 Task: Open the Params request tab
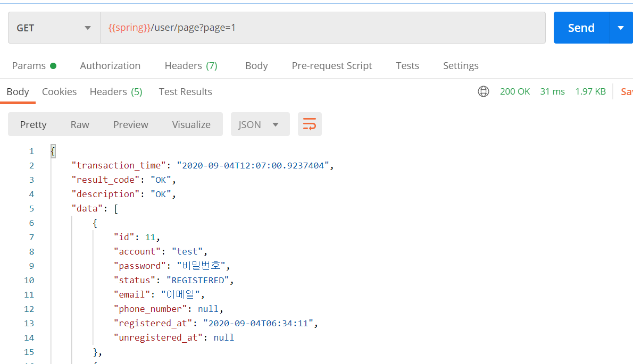(x=34, y=66)
